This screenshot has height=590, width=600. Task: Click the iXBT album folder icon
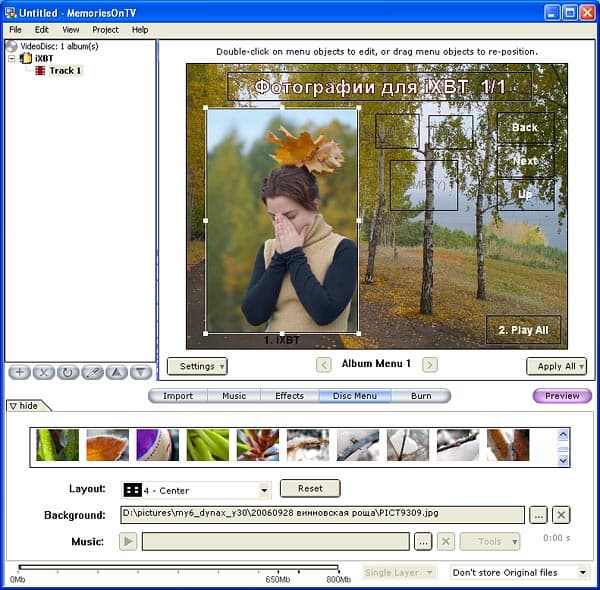(x=26, y=58)
